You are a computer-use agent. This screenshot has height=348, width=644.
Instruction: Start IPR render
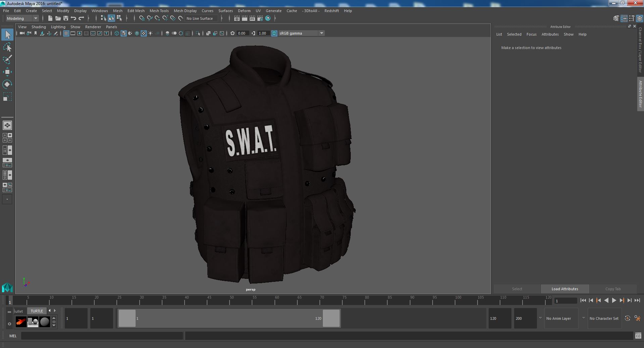pyautogui.click(x=252, y=18)
